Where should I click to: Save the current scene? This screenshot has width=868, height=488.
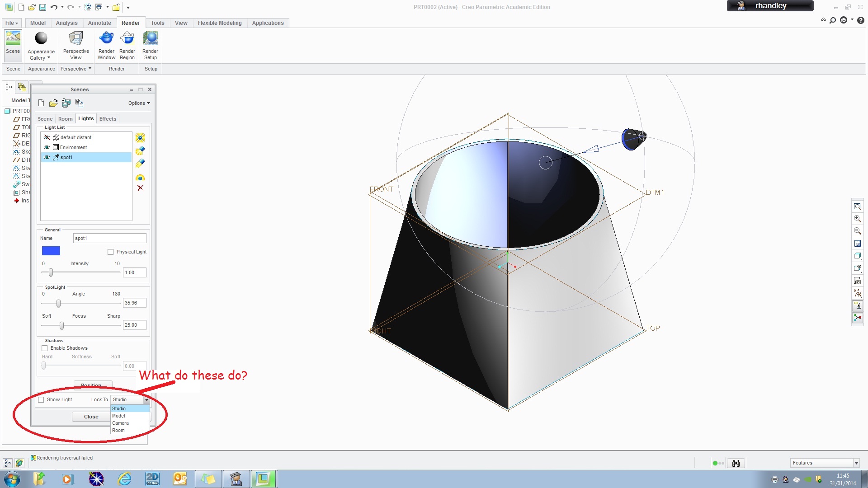point(66,103)
